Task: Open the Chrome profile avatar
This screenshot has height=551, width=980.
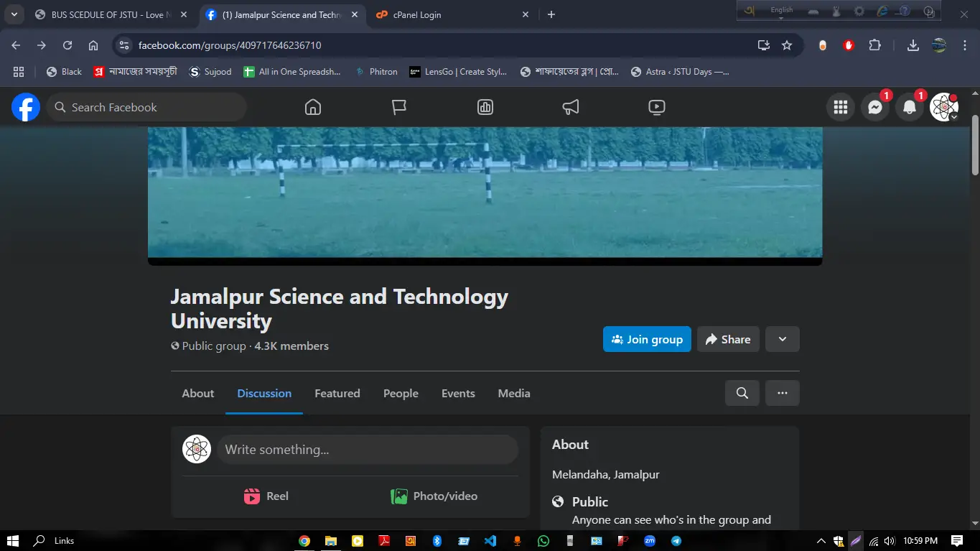Action: click(x=939, y=45)
